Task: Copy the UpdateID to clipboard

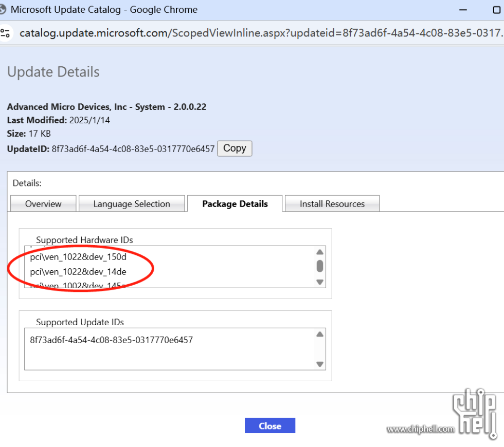Action: pos(235,148)
